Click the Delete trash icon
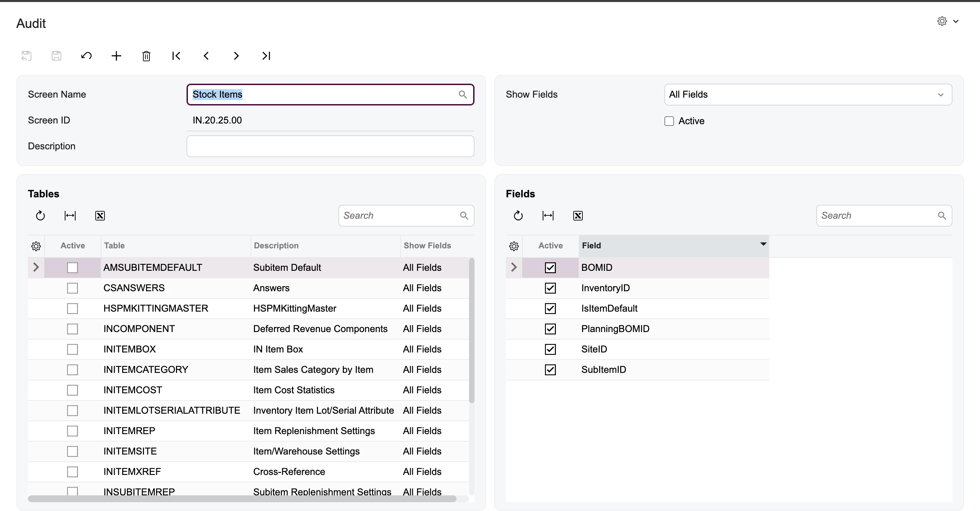980x511 pixels. coord(146,56)
